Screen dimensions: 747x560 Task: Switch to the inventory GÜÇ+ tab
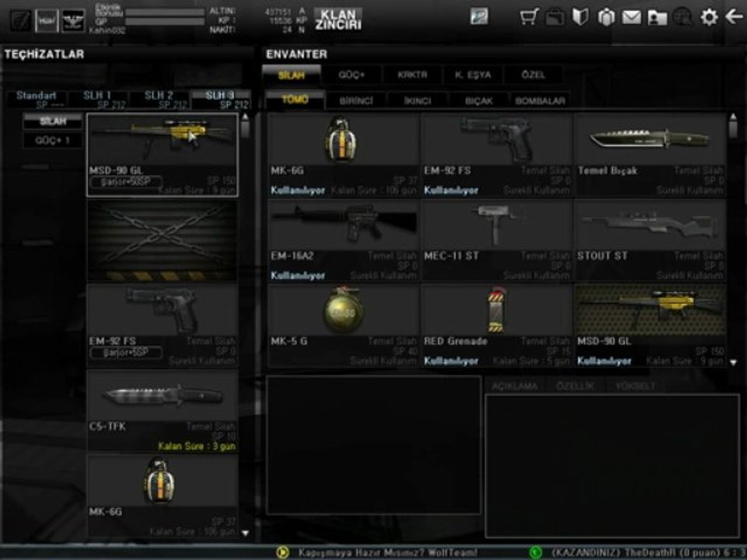coord(352,75)
